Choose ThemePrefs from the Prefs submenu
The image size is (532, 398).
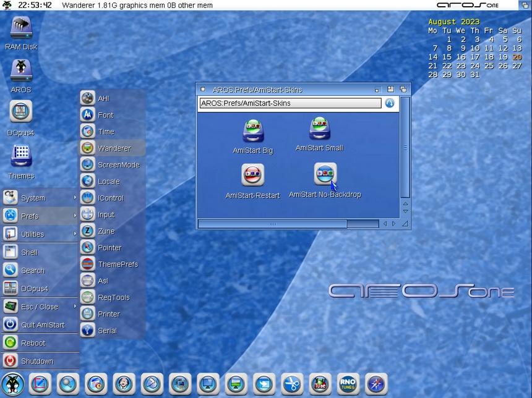(x=118, y=265)
